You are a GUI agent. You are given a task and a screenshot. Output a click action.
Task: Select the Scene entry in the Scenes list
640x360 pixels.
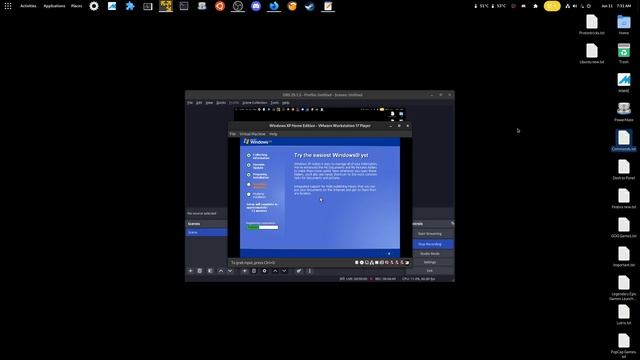206,232
